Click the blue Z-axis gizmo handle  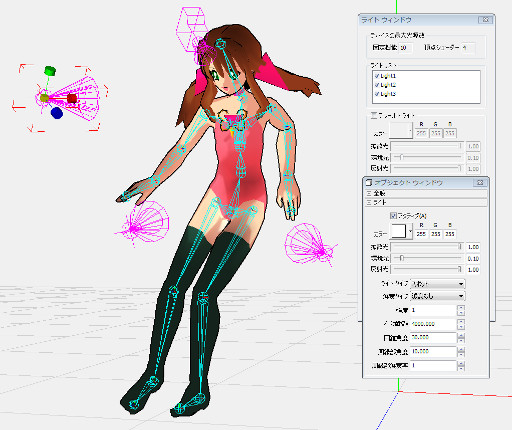click(57, 113)
